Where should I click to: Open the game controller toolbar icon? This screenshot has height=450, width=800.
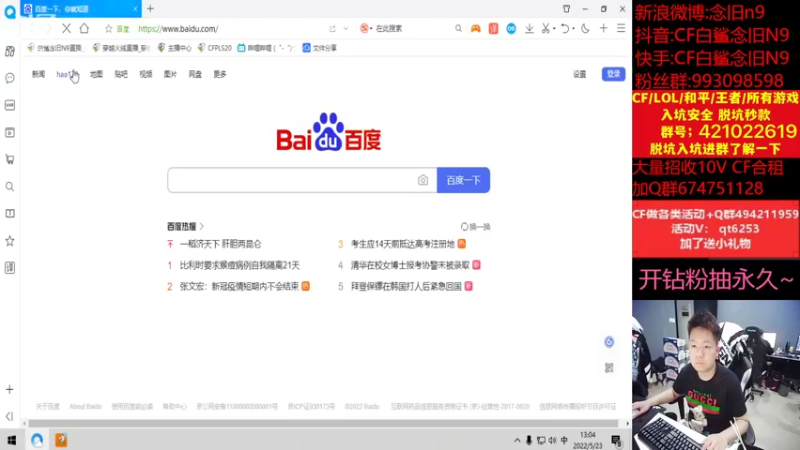coord(476,29)
